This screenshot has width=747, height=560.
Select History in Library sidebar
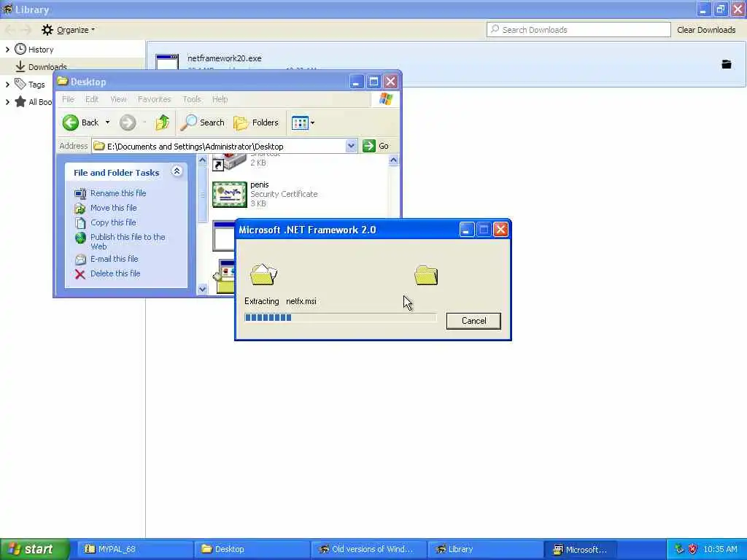point(41,50)
